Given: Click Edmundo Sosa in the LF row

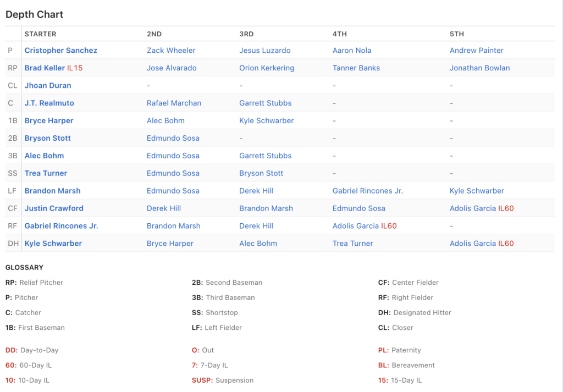Looking at the screenshot, I should click(x=173, y=191).
